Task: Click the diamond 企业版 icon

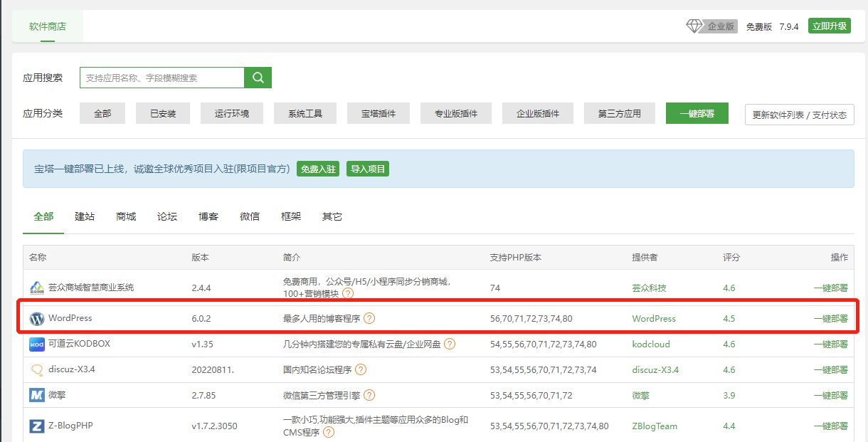Action: [x=694, y=26]
